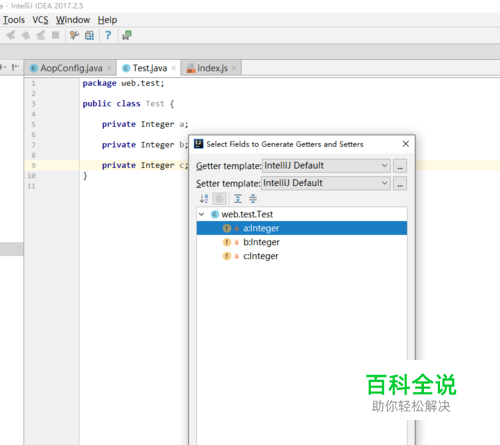The width and height of the screenshot is (500, 445).
Task: Click the rightmost green toolbar icon
Action: pyautogui.click(x=127, y=35)
